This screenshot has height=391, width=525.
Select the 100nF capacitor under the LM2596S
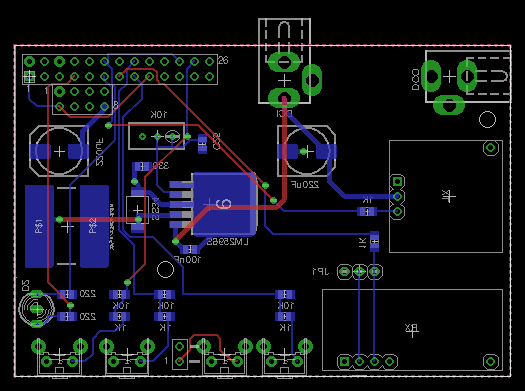pos(190,249)
